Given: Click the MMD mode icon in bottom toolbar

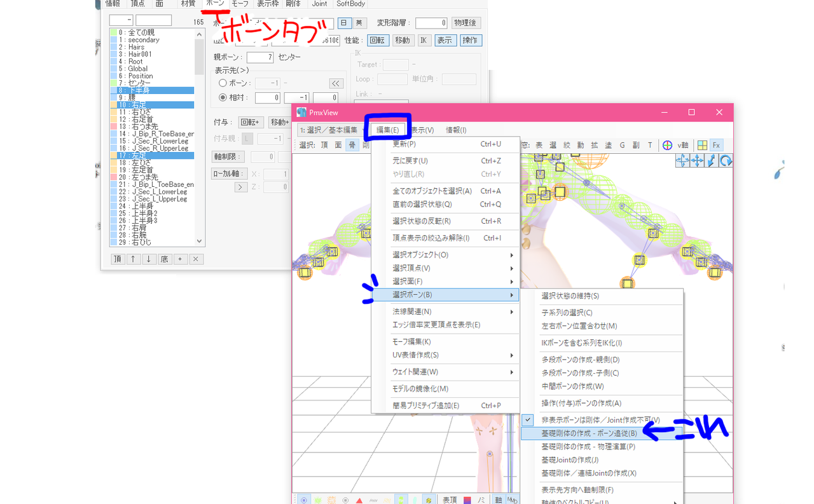Looking at the screenshot, I should coord(512,500).
